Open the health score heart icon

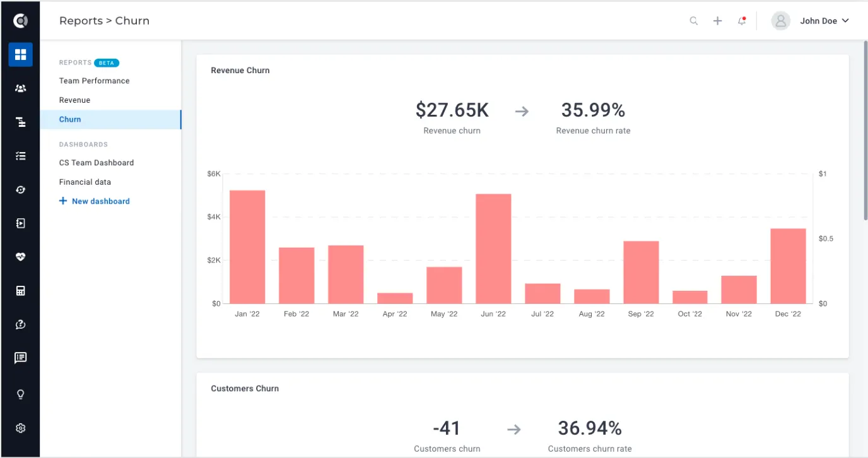click(x=20, y=257)
